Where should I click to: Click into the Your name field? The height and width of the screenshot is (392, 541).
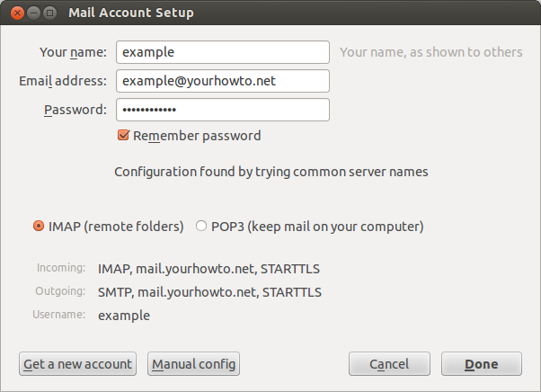point(223,52)
